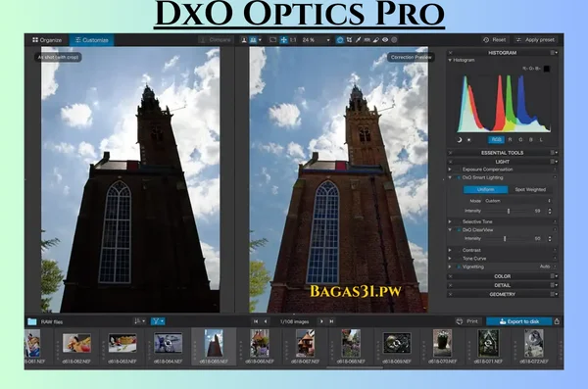Toggle DxO Smart Lighting on/off indicator
Screen dimensions: 588x389
click(x=459, y=177)
